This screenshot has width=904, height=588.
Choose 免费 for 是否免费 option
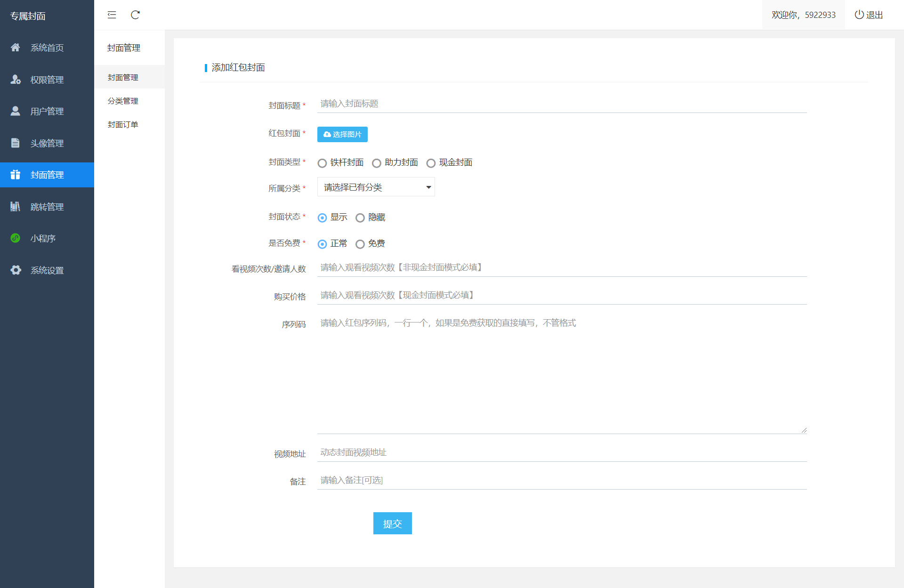(361, 244)
